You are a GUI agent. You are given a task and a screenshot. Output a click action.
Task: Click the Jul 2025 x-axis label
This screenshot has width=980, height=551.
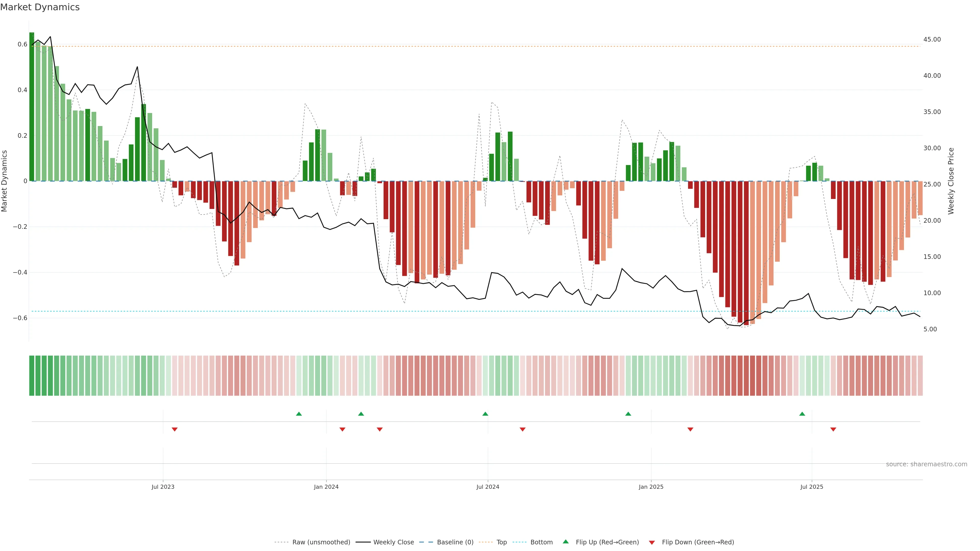[812, 487]
